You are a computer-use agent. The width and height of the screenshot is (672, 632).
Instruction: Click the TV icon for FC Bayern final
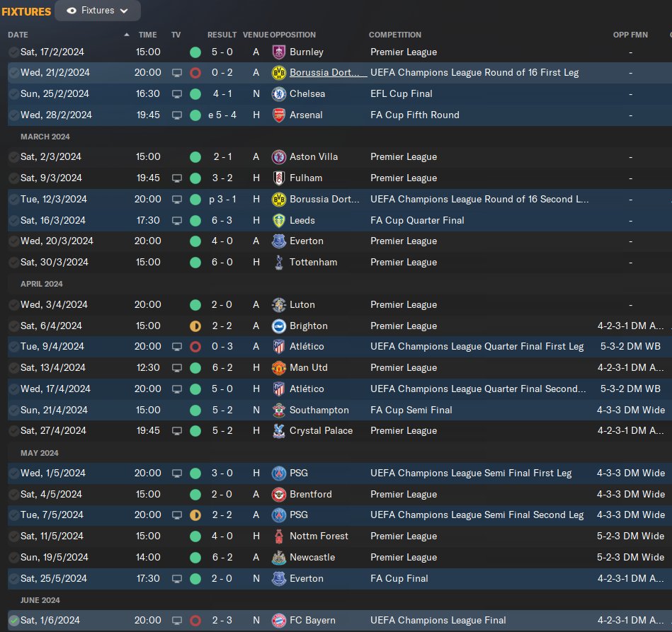[x=177, y=621]
